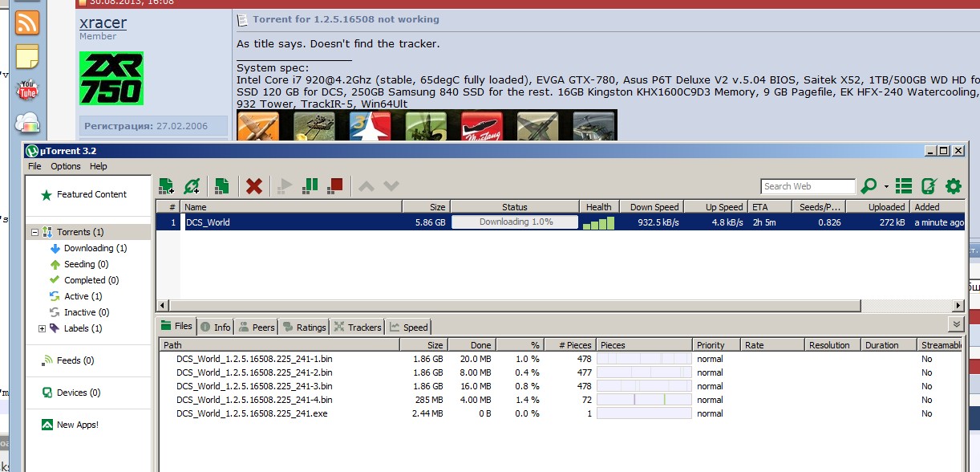The height and width of the screenshot is (472, 980).
Task: Sort torrents by Down Speed column
Action: click(x=650, y=206)
